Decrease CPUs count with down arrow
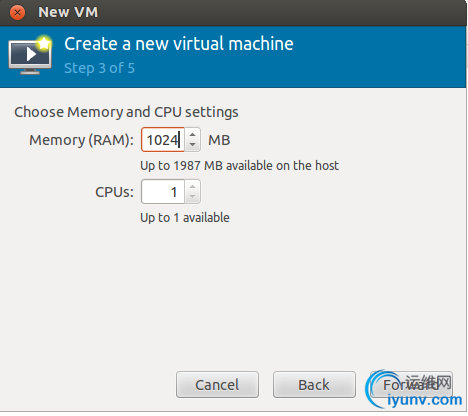468x416 pixels. click(x=192, y=197)
